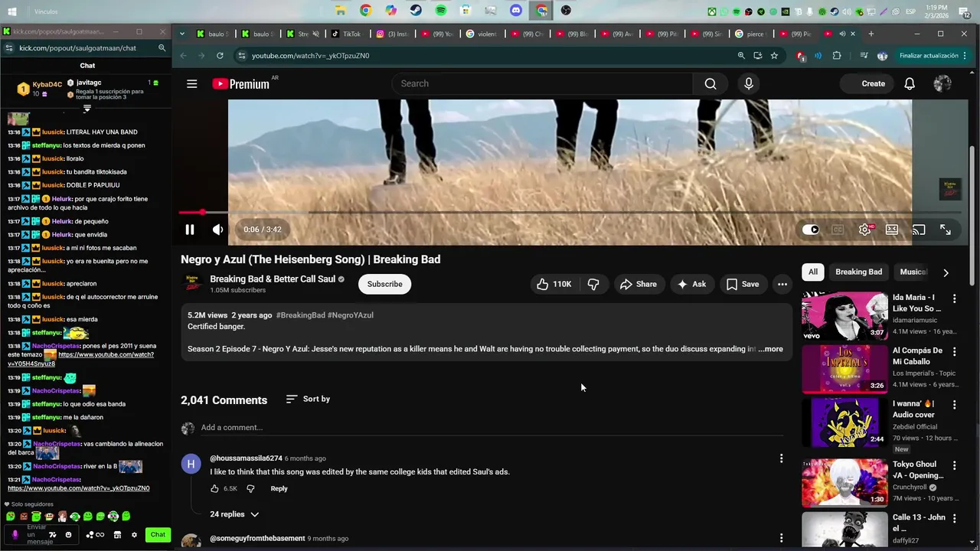The width and height of the screenshot is (980, 551).
Task: Open options menu for houssamasila6274's comment
Action: click(781, 458)
